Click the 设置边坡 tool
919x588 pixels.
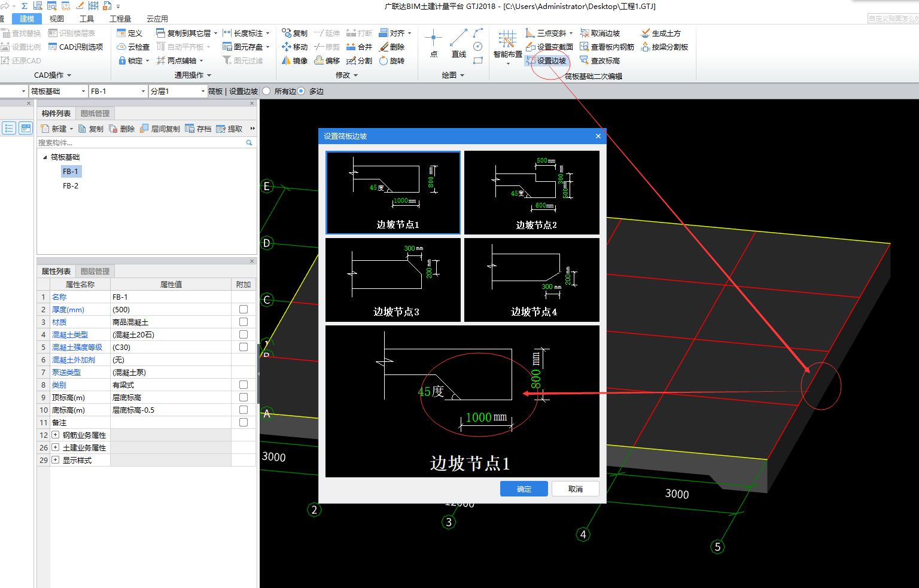[x=546, y=60]
